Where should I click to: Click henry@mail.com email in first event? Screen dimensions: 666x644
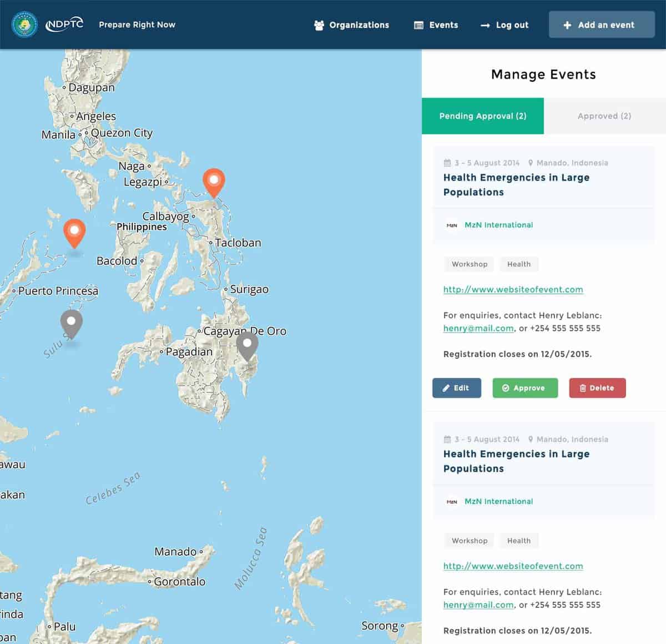(x=478, y=328)
